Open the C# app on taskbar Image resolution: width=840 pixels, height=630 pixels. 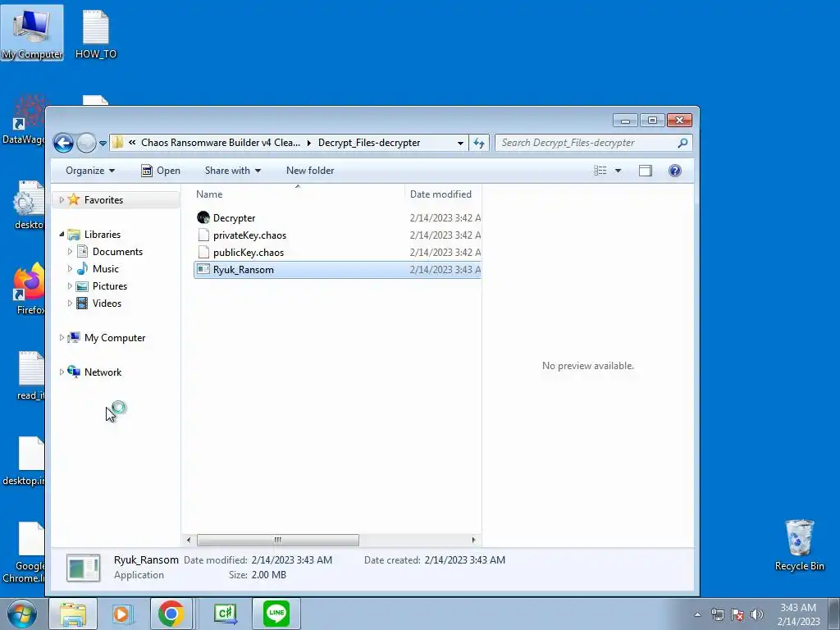point(225,614)
